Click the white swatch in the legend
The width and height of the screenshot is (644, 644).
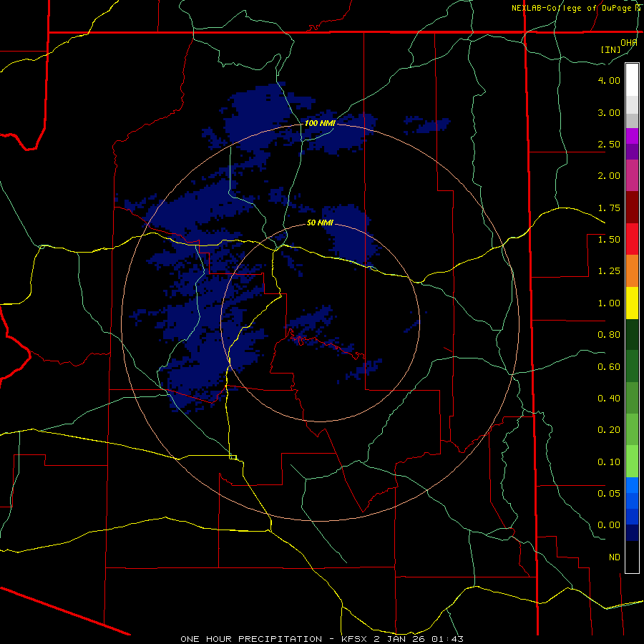(x=632, y=79)
